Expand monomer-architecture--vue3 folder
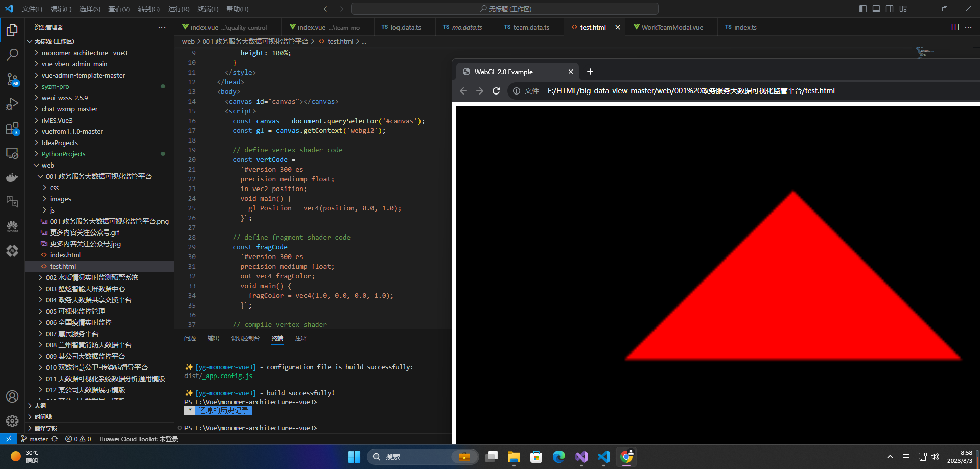 click(x=99, y=53)
